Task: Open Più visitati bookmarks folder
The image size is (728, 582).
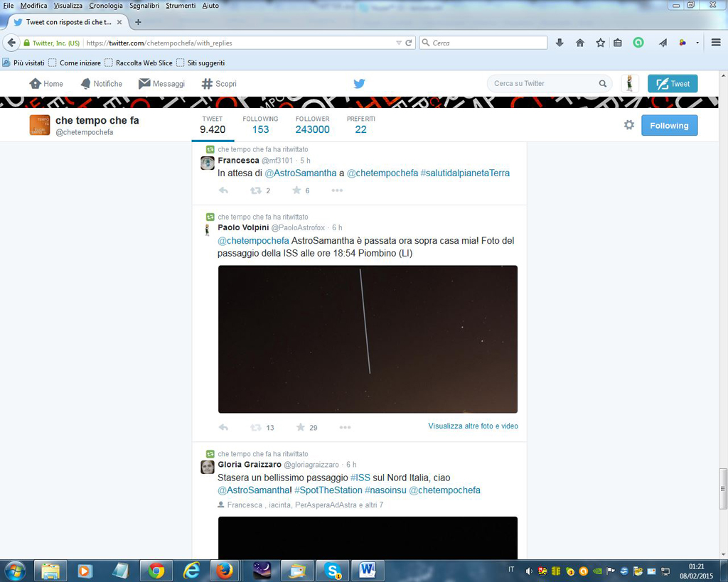Action: [x=23, y=63]
